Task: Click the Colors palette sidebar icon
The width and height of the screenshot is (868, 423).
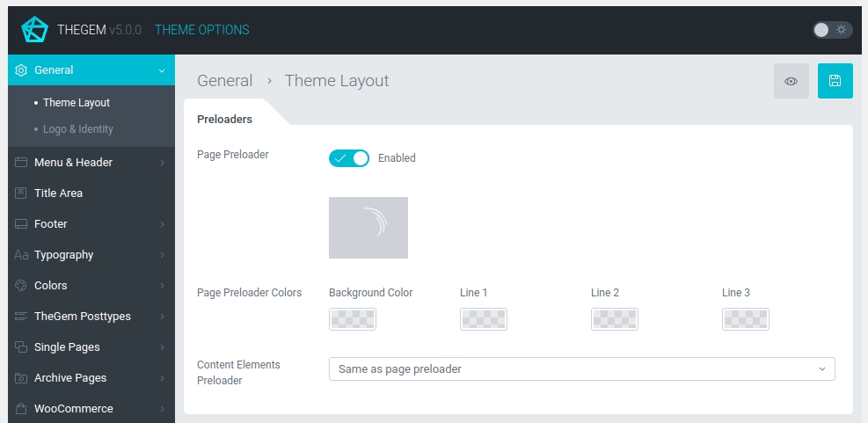Action: pos(22,286)
